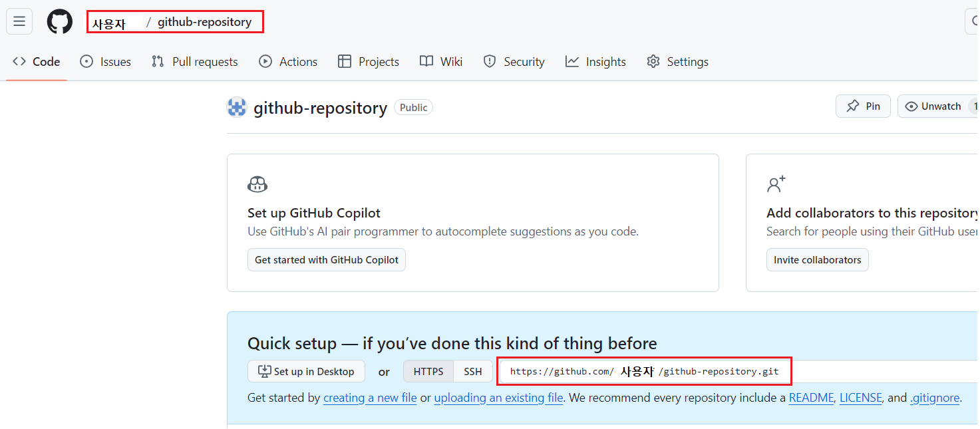Click the 사용자 owner name in breadcrumb

click(108, 23)
